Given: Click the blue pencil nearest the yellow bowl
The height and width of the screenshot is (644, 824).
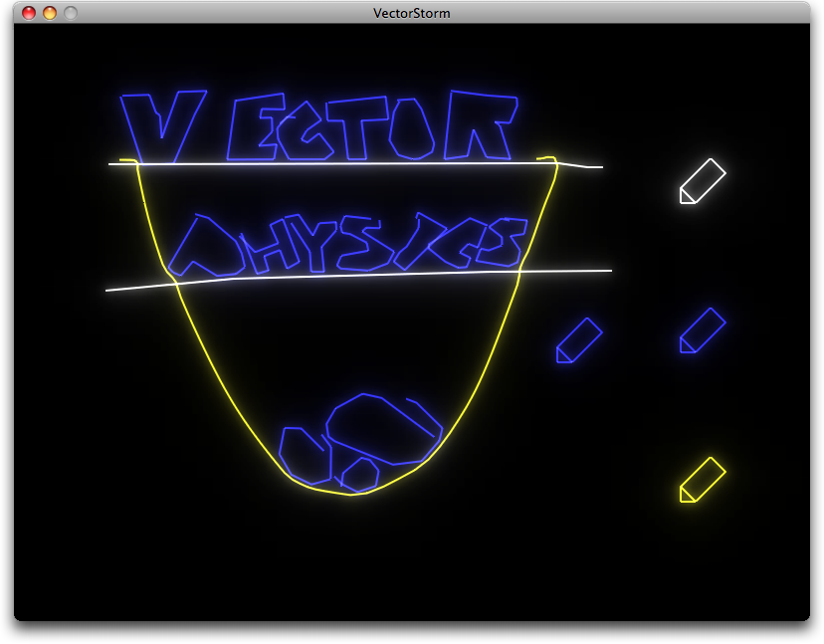Looking at the screenshot, I should click(x=579, y=340).
